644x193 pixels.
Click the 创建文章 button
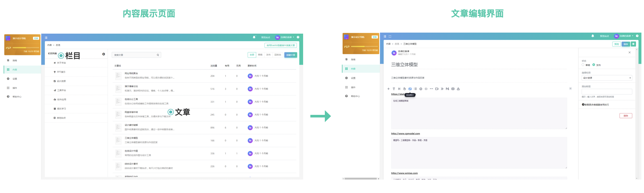(x=291, y=55)
